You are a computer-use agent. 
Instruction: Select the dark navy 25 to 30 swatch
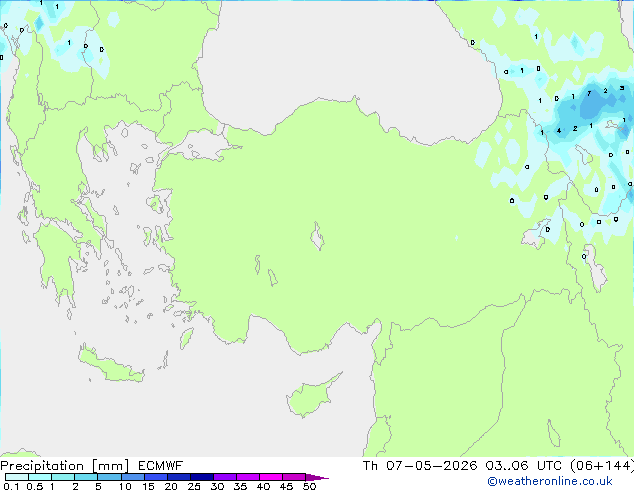point(202,477)
